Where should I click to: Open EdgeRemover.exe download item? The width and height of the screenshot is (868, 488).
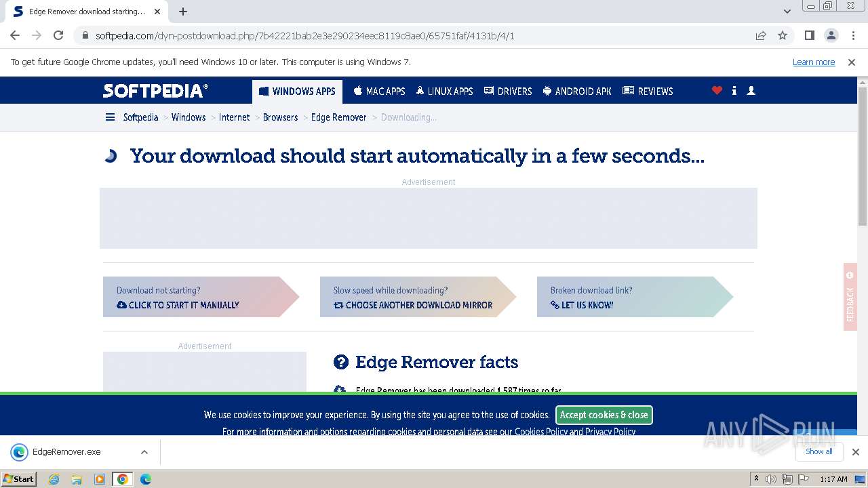point(66,452)
